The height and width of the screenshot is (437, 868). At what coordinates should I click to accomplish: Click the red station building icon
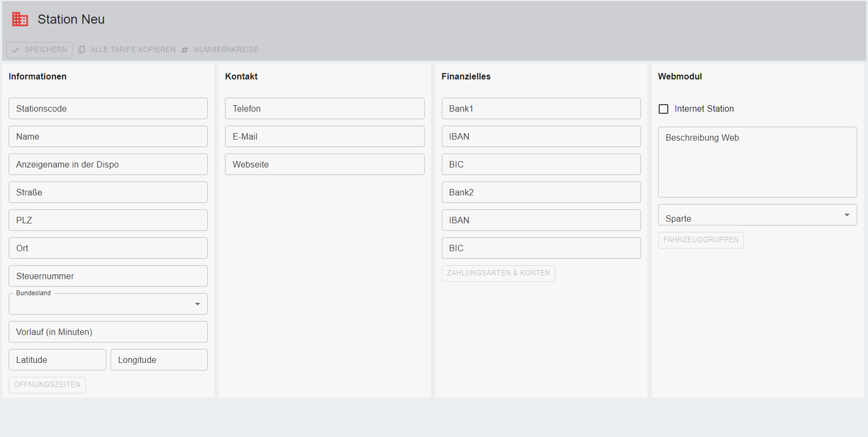(x=20, y=19)
